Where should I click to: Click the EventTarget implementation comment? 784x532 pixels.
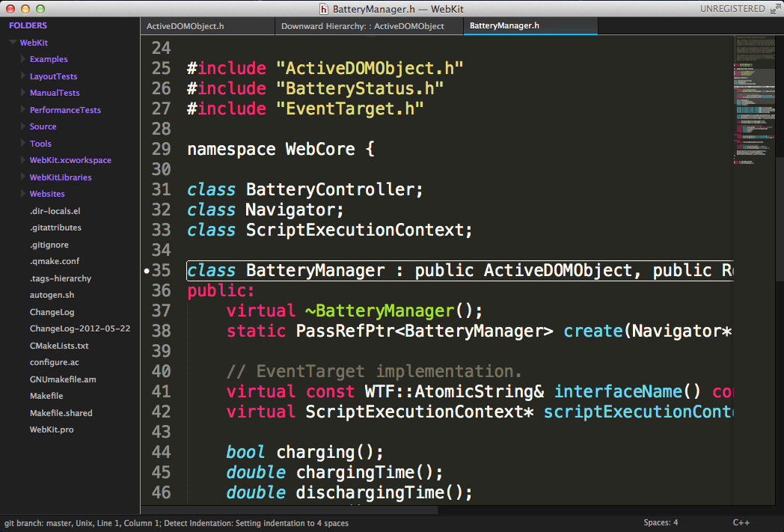[x=375, y=371]
